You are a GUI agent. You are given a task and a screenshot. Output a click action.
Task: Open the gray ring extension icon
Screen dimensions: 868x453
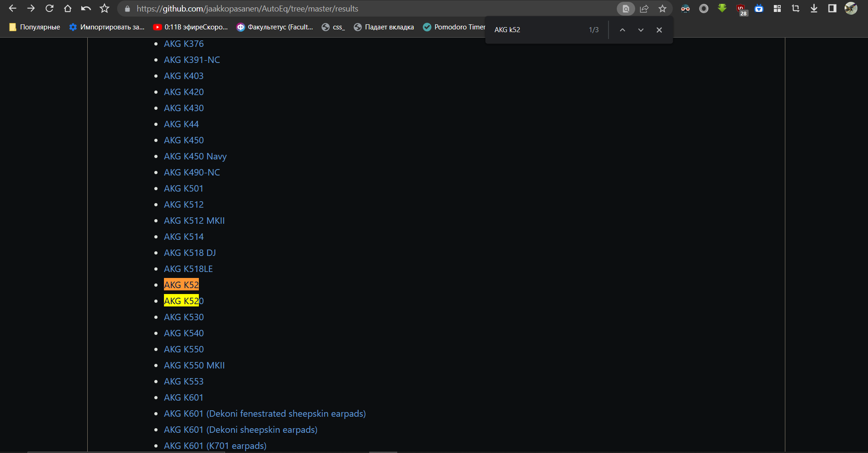(704, 9)
